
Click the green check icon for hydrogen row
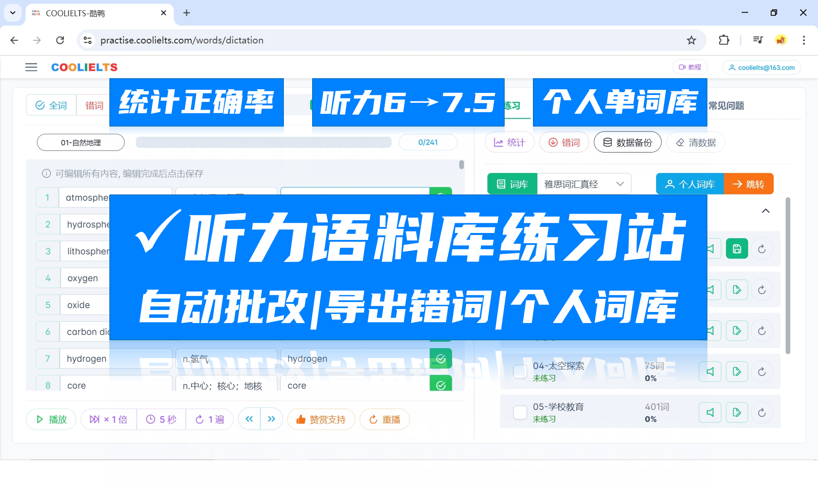[x=441, y=359]
